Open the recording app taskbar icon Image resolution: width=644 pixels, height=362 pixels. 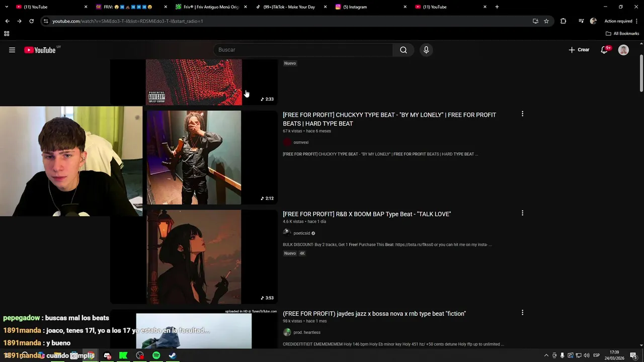[140, 355]
